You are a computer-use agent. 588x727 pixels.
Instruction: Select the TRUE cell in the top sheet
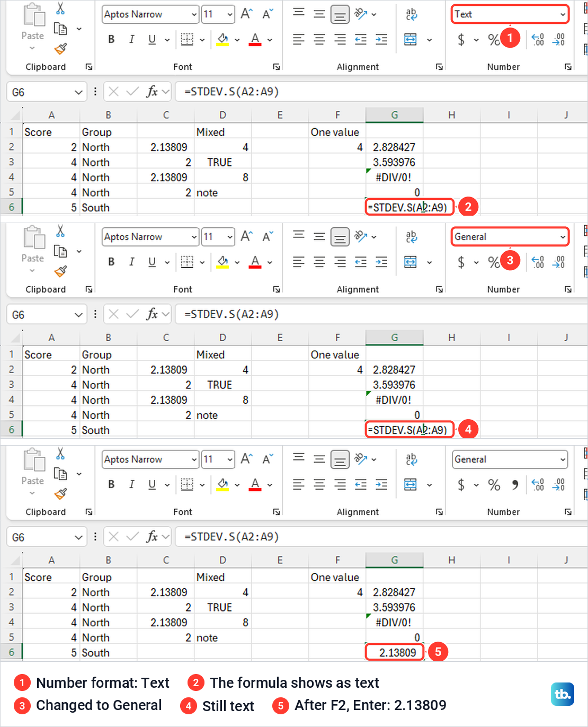(x=222, y=162)
